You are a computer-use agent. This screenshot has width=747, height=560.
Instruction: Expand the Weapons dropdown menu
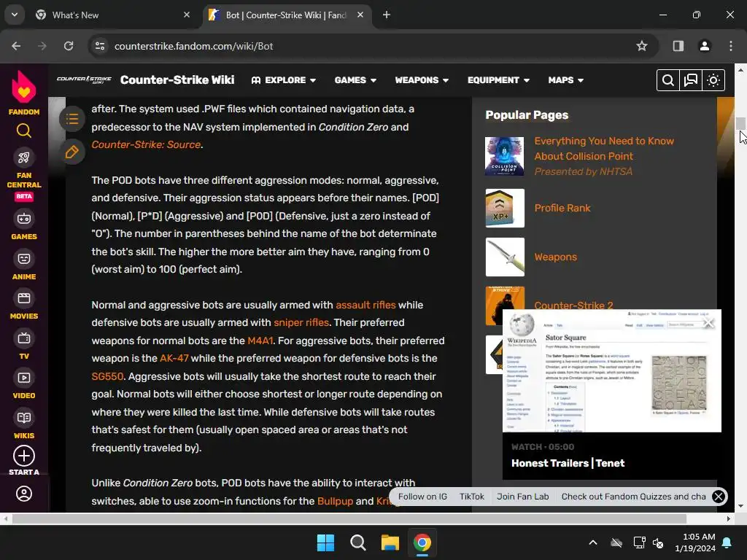pyautogui.click(x=422, y=80)
